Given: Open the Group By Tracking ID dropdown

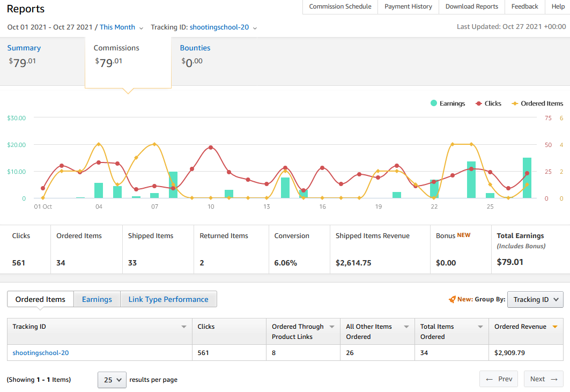Looking at the screenshot, I should click(535, 299).
